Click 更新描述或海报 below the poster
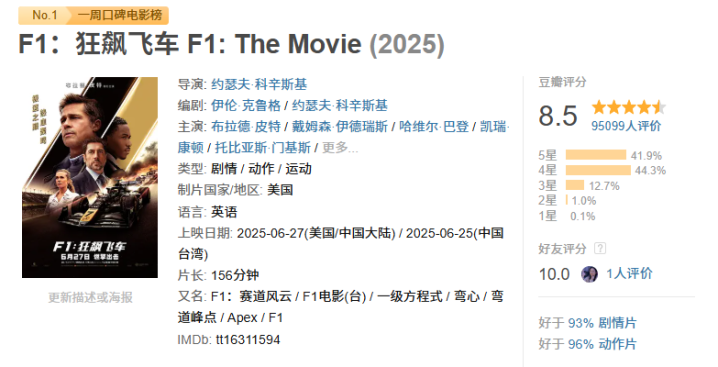 point(90,298)
